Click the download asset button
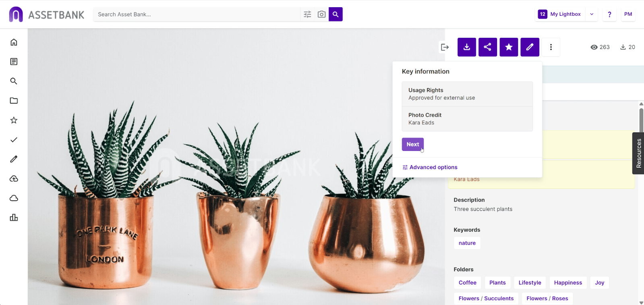The height and width of the screenshot is (305, 644). pos(466,47)
